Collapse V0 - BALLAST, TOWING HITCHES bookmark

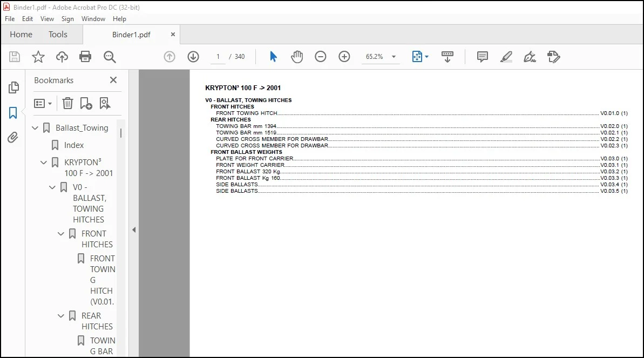52,187
